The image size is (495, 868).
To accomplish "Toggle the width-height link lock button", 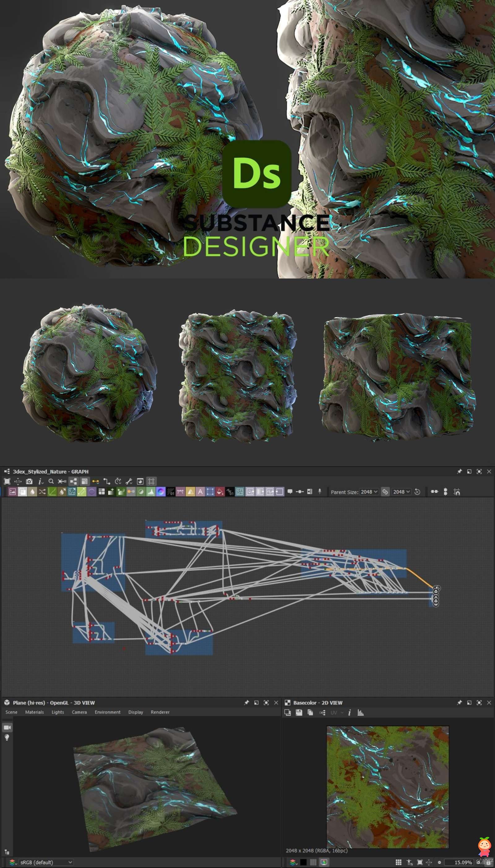I will (385, 492).
